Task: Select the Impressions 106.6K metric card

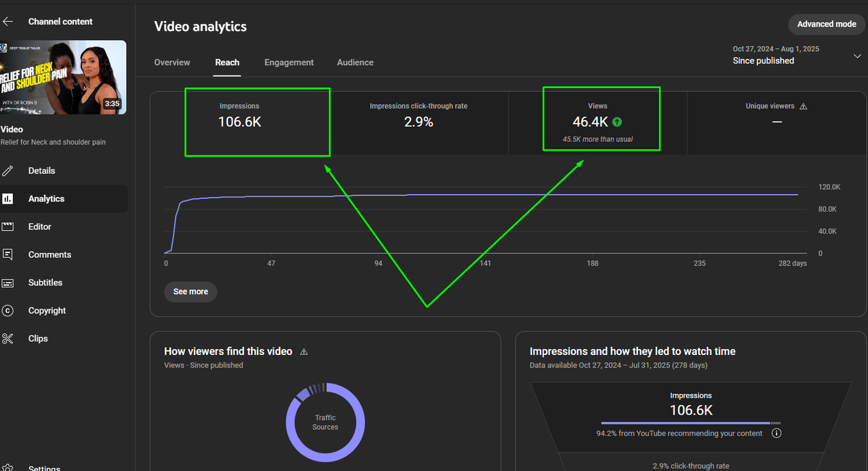Action: coord(239,122)
